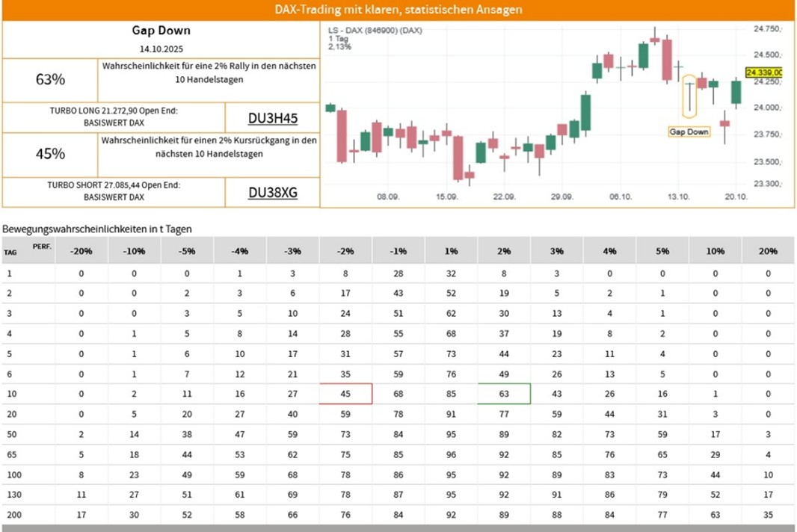
Task: Click the 20% column header
Action: pyautogui.click(x=767, y=251)
